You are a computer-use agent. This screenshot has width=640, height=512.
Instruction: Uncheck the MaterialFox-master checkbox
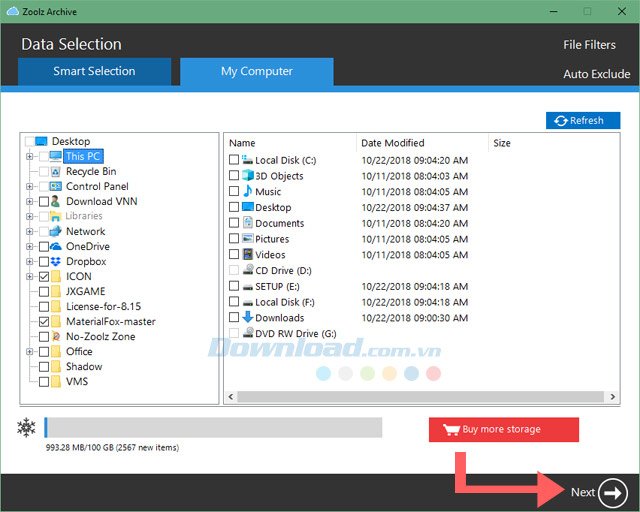[44, 322]
